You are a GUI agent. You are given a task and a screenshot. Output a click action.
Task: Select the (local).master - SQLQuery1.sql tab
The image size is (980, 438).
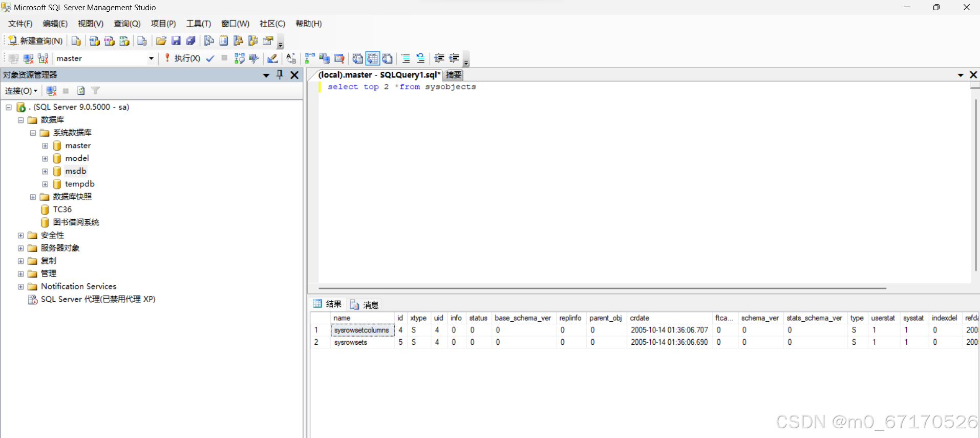pyautogui.click(x=379, y=75)
